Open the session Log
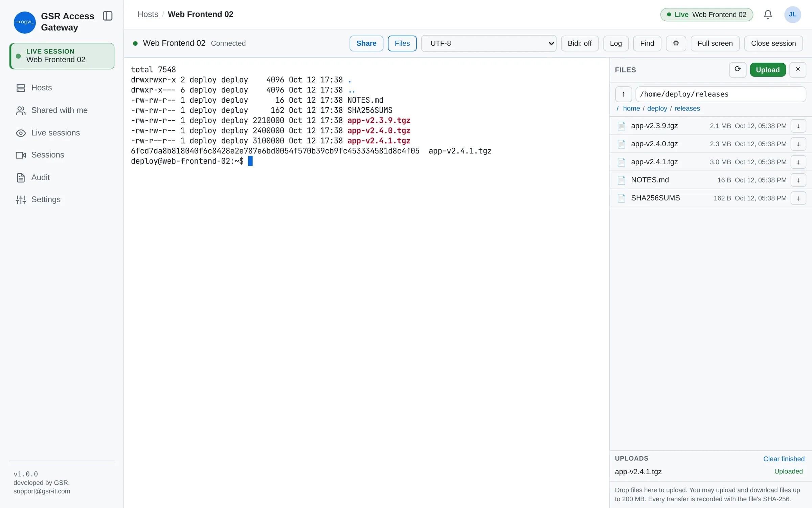 (616, 43)
